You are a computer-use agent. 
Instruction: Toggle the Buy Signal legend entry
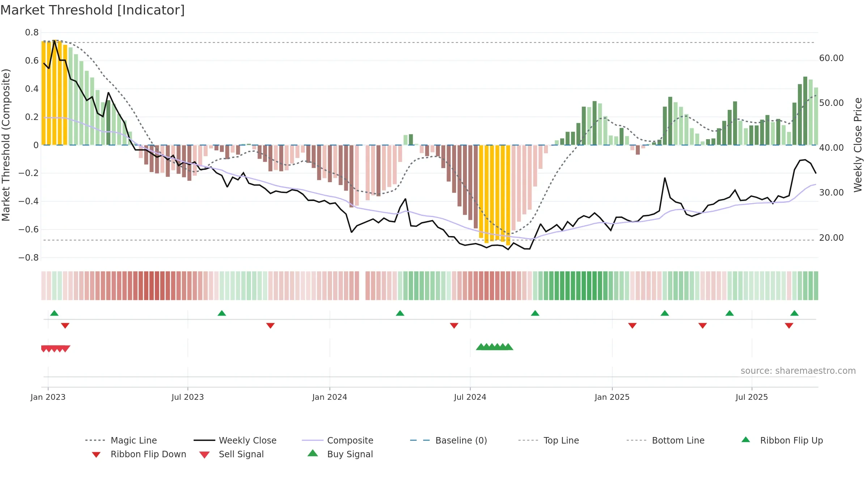[x=340, y=454]
